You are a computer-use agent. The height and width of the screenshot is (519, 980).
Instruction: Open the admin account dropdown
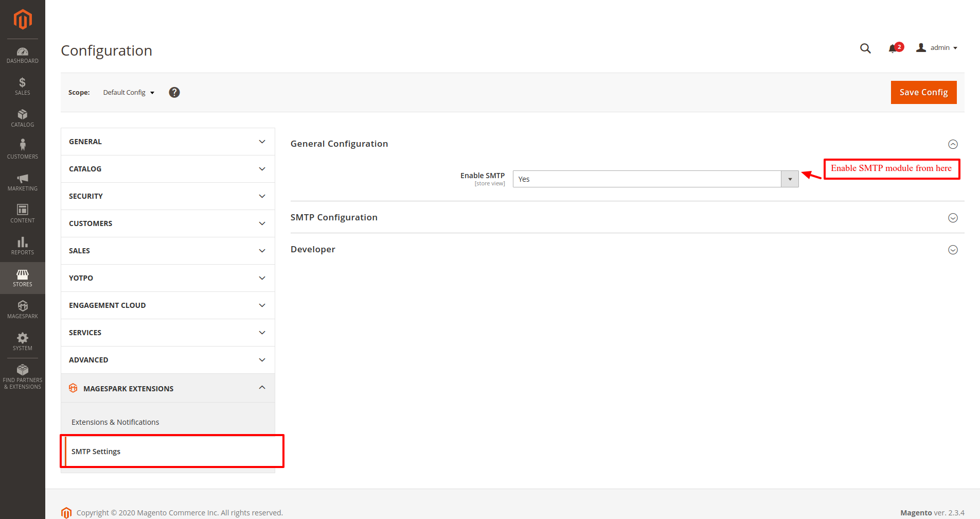pyautogui.click(x=937, y=48)
